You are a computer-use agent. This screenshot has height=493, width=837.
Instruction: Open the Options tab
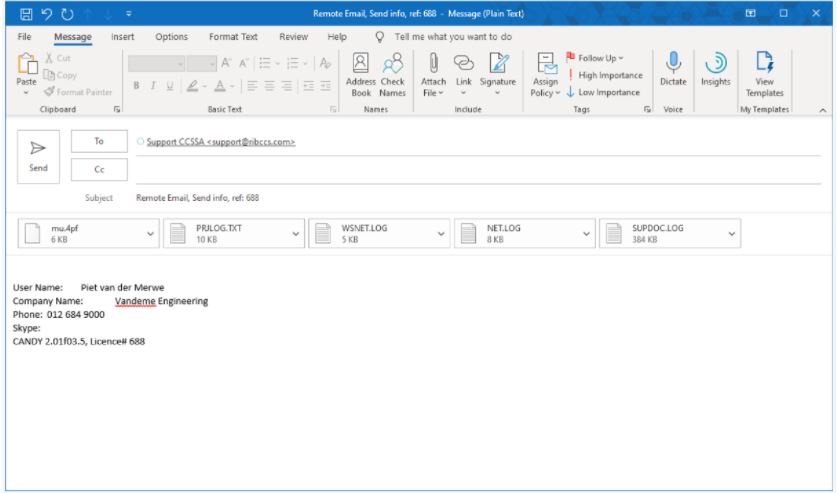[171, 37]
